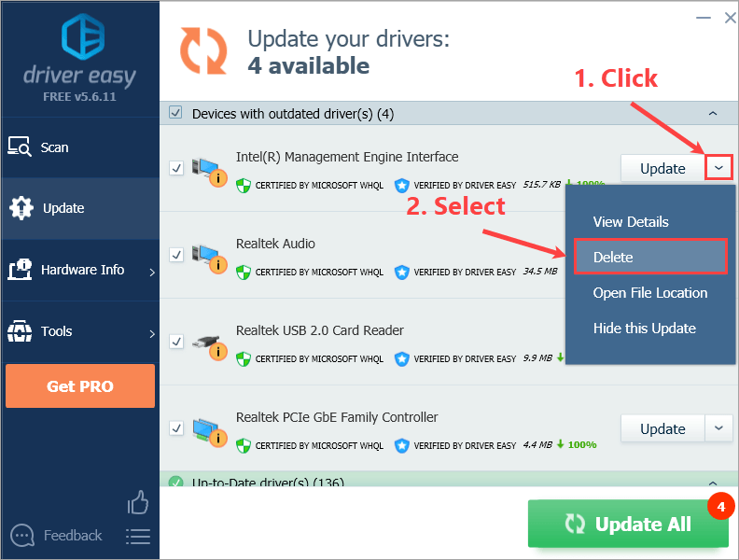
Task: Open the Hardware Info icon
Action: coord(20,270)
